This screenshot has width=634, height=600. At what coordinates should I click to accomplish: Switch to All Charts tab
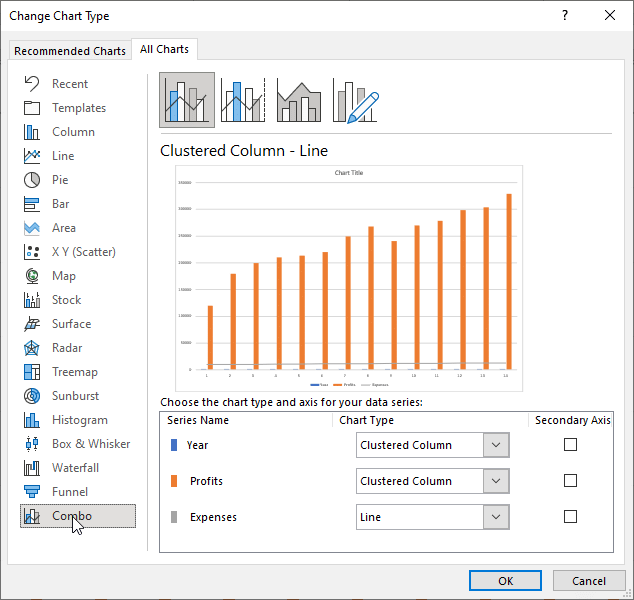click(164, 49)
